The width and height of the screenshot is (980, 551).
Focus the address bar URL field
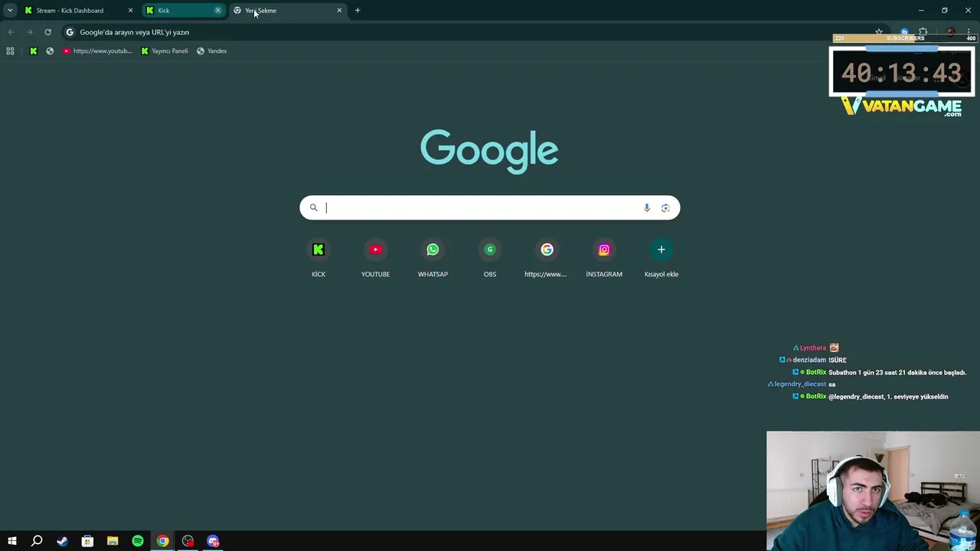[x=467, y=32]
